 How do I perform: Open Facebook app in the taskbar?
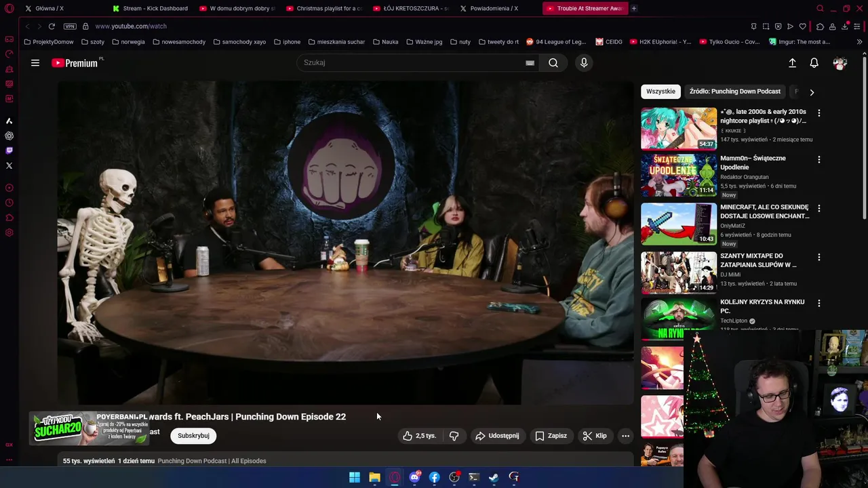(x=435, y=477)
